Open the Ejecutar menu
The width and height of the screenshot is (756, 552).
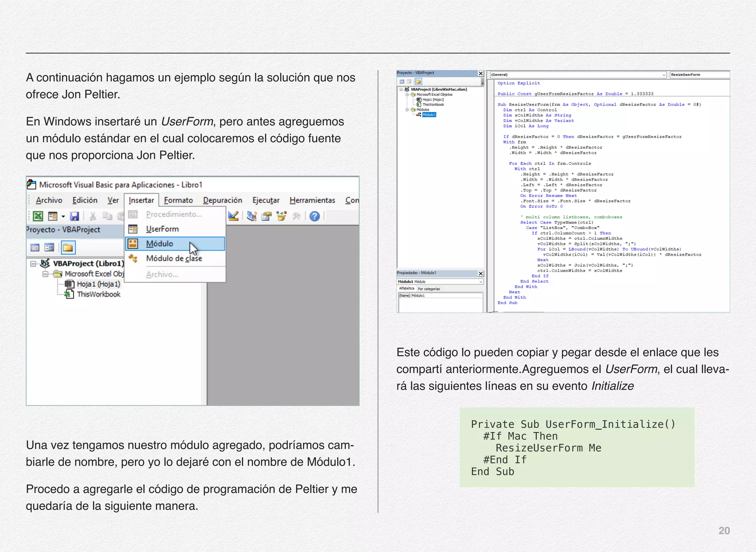(x=266, y=200)
